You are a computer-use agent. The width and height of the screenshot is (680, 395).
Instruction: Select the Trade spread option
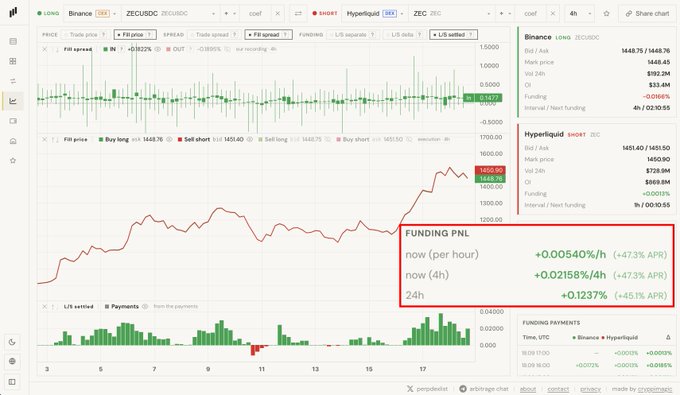(214, 35)
